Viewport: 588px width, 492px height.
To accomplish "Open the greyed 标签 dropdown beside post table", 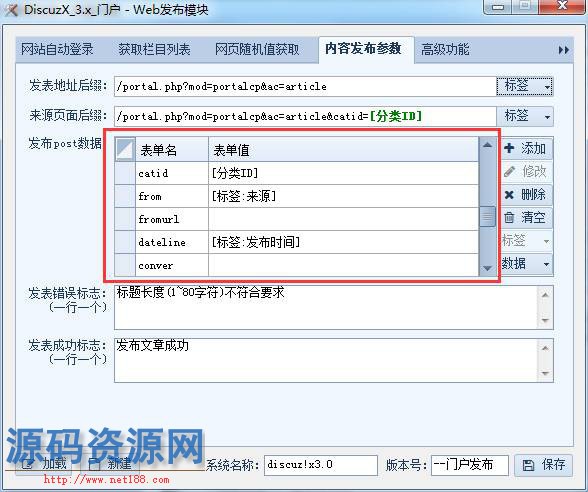I will [526, 240].
